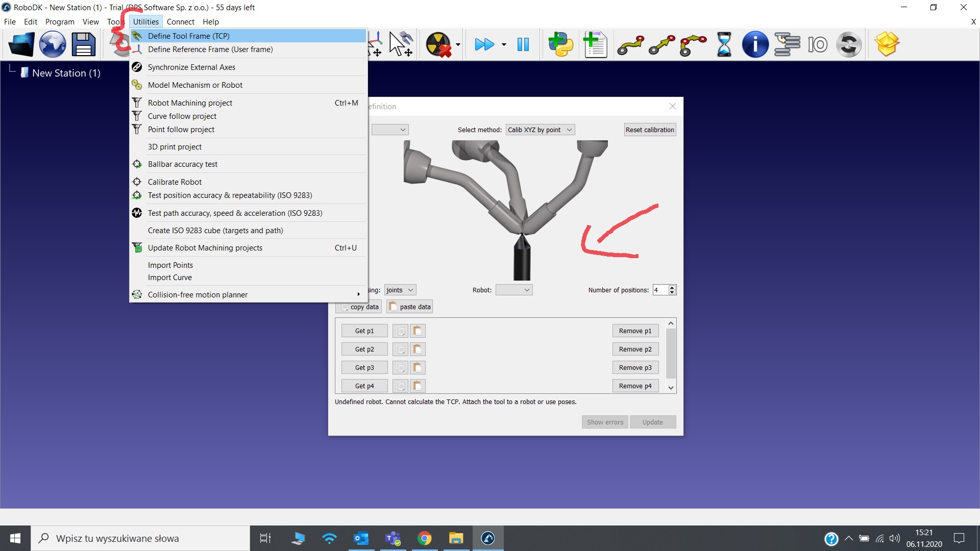Click the Add Python program icon
The image size is (980, 551).
point(560,44)
